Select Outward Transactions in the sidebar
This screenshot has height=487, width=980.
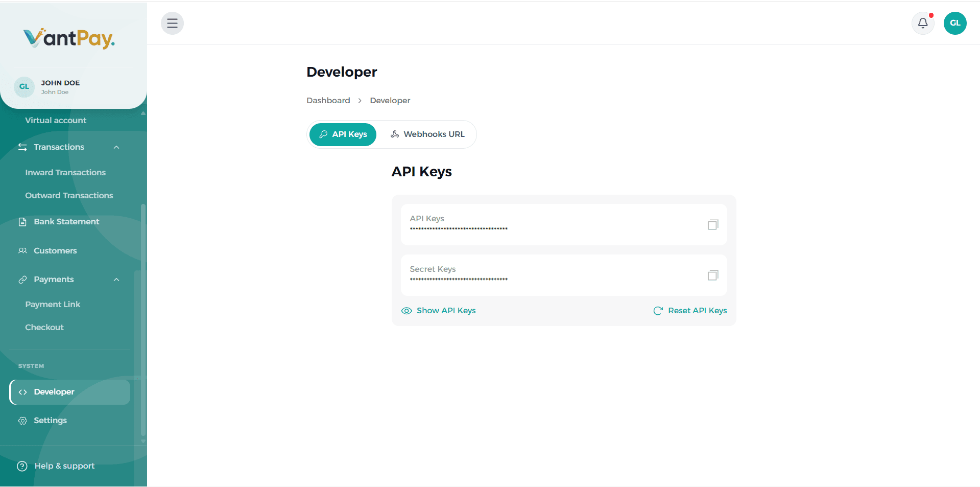(69, 195)
